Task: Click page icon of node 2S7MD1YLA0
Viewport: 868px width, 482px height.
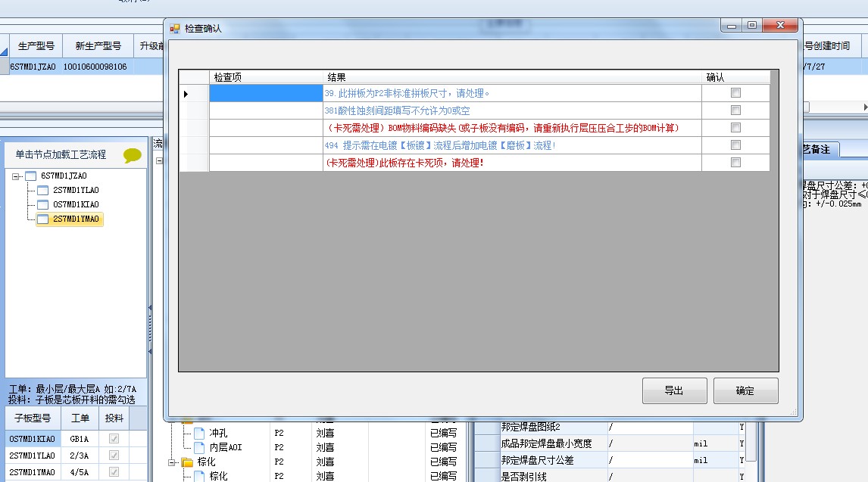Action: pos(42,190)
